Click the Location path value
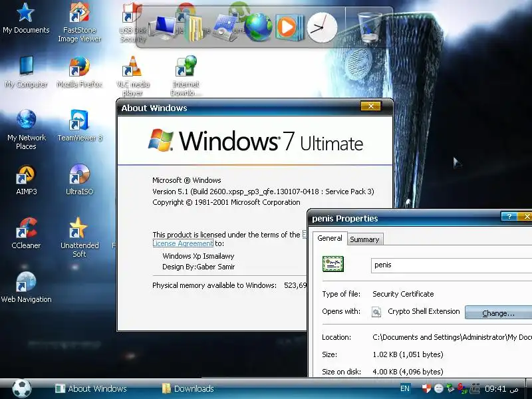 click(452, 337)
